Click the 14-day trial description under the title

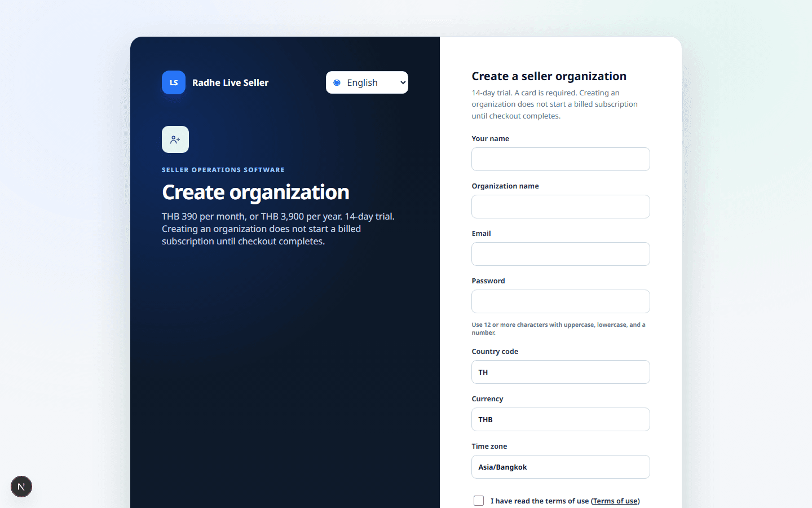point(555,104)
